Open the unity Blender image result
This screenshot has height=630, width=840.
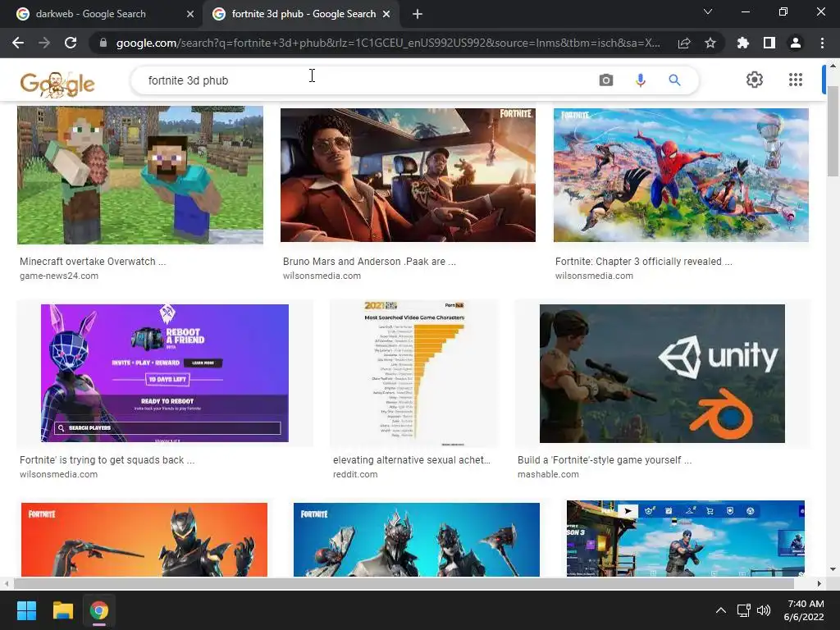tap(662, 373)
